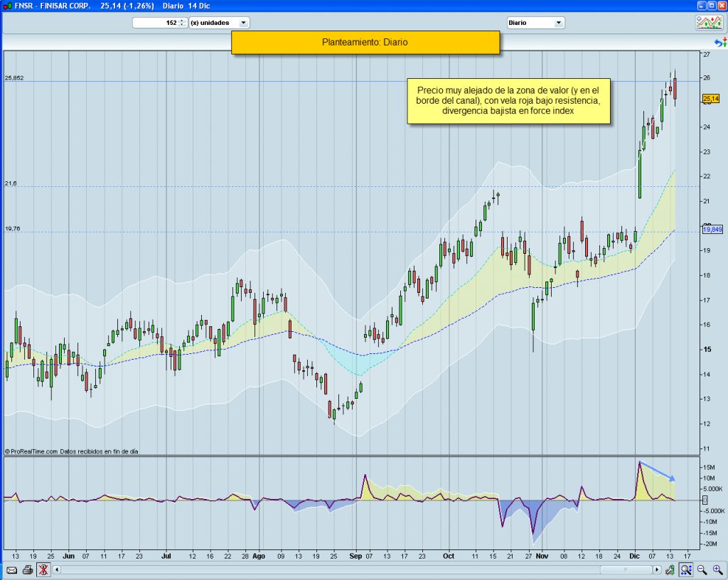Click the zoom in magnifier

click(x=716, y=570)
